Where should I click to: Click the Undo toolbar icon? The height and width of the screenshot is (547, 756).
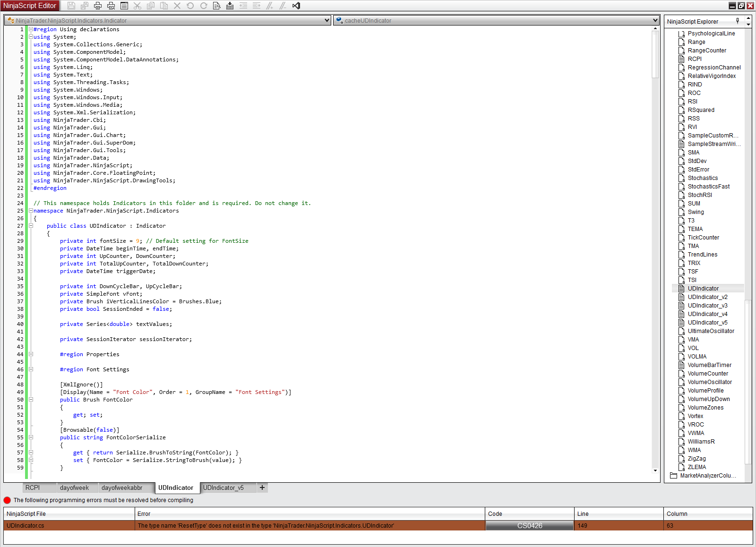pos(190,6)
